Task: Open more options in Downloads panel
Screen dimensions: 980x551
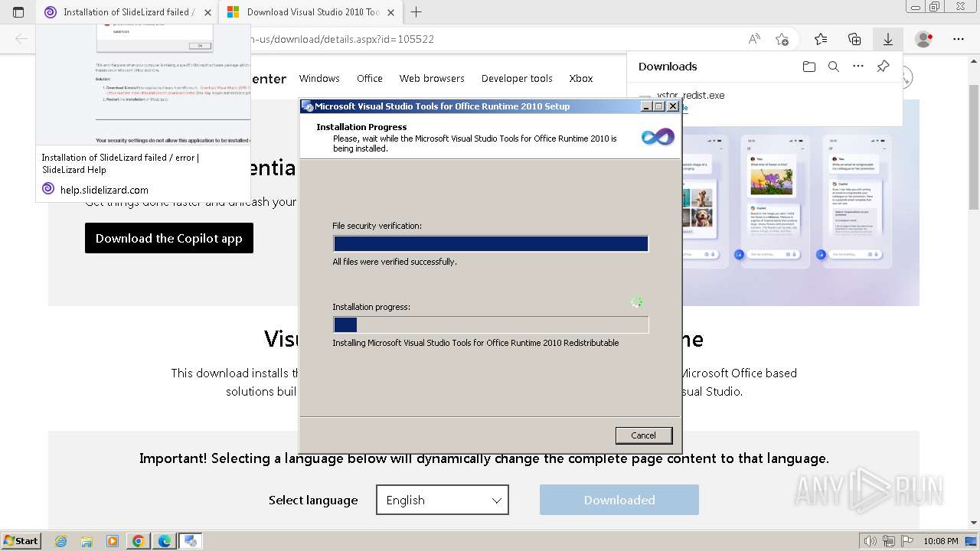Action: click(x=858, y=67)
